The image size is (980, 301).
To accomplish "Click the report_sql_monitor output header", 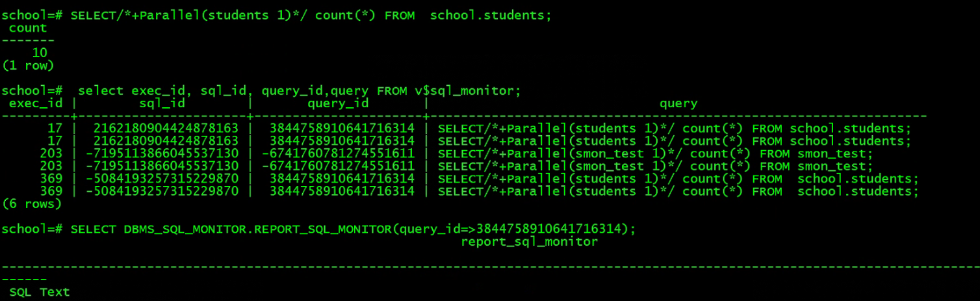I will click(x=529, y=242).
